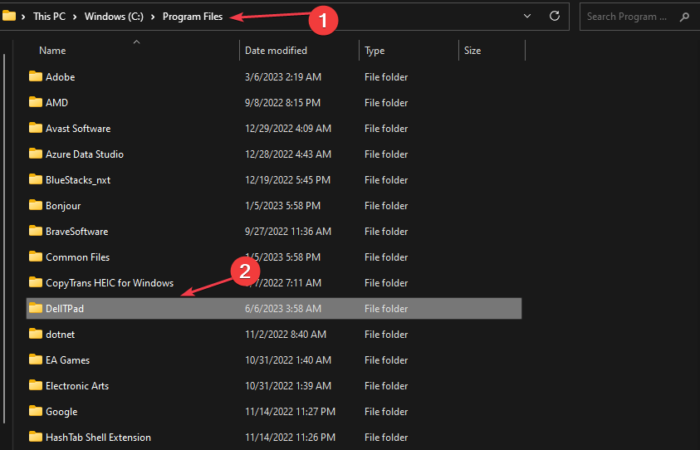700x450 pixels.
Task: Select the AMD folder name
Action: [x=57, y=103]
